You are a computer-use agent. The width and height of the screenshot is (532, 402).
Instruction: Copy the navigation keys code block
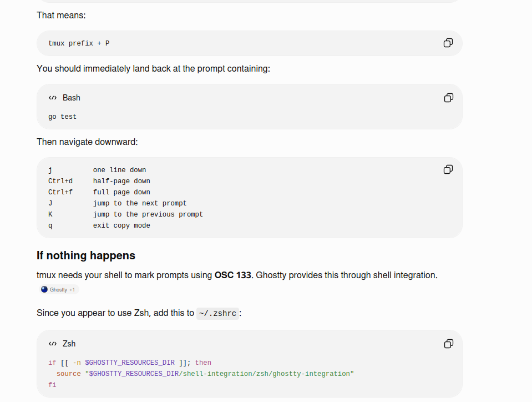[x=448, y=169]
